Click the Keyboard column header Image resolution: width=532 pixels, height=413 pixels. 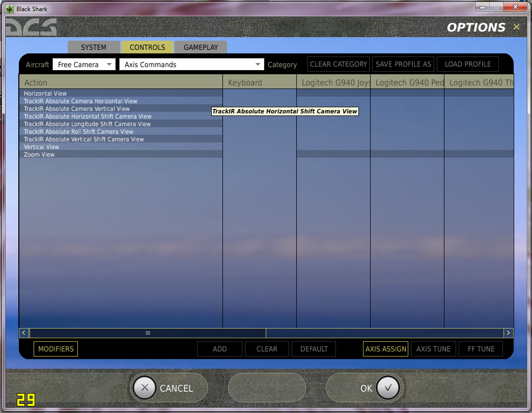(260, 82)
